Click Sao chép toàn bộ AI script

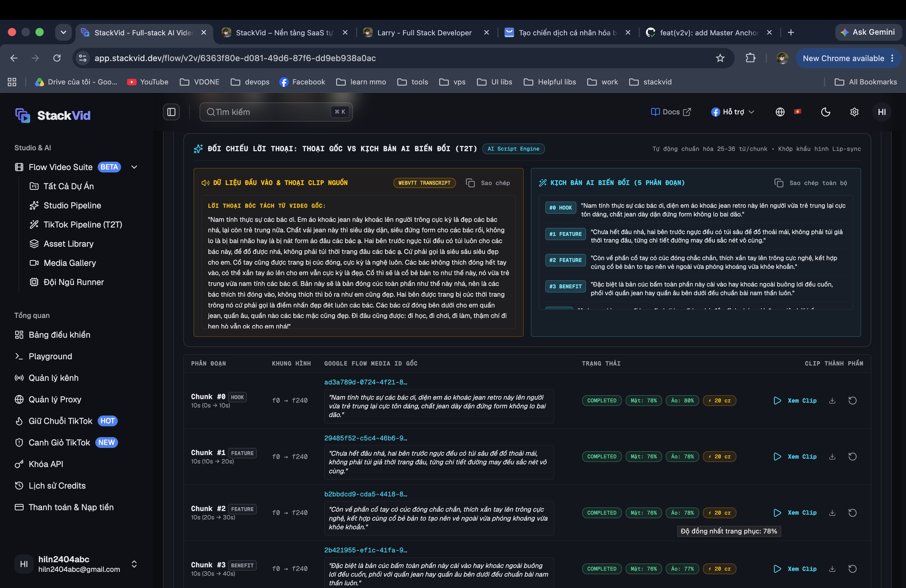pyautogui.click(x=811, y=183)
